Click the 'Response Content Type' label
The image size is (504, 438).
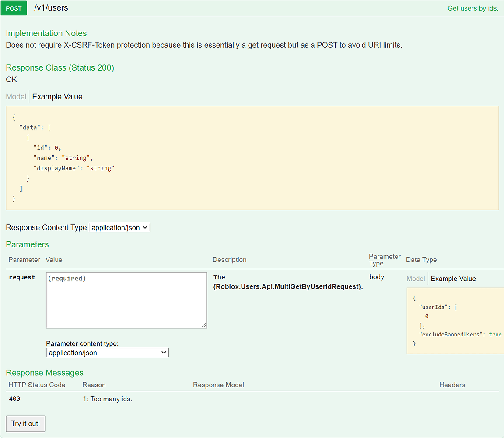pos(46,227)
